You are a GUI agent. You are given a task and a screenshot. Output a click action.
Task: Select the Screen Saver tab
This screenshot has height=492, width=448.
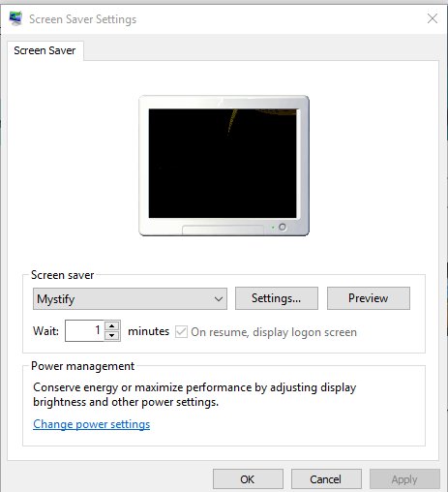pos(45,50)
